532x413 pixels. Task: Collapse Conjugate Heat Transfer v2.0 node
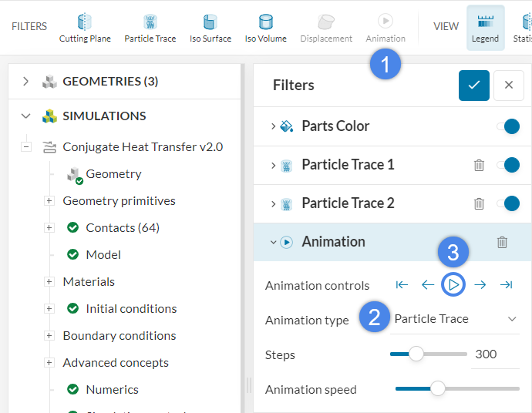pos(26,147)
